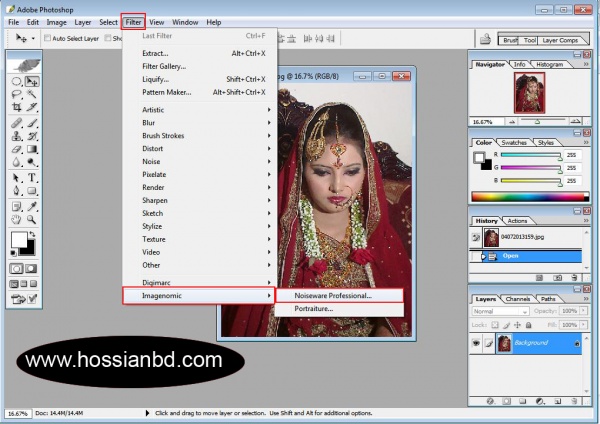Image resolution: width=600 pixels, height=424 pixels.
Task: Open Filter Gallery menu item
Action: 199,67
